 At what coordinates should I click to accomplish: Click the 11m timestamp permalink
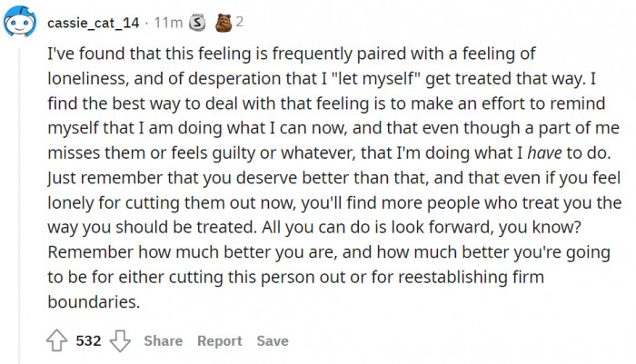pyautogui.click(x=168, y=23)
